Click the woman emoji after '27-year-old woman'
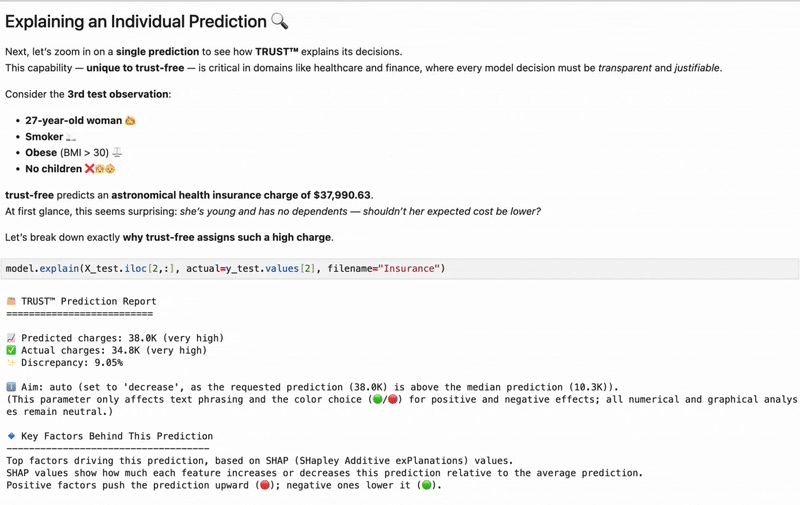The image size is (800, 505). coord(130,121)
